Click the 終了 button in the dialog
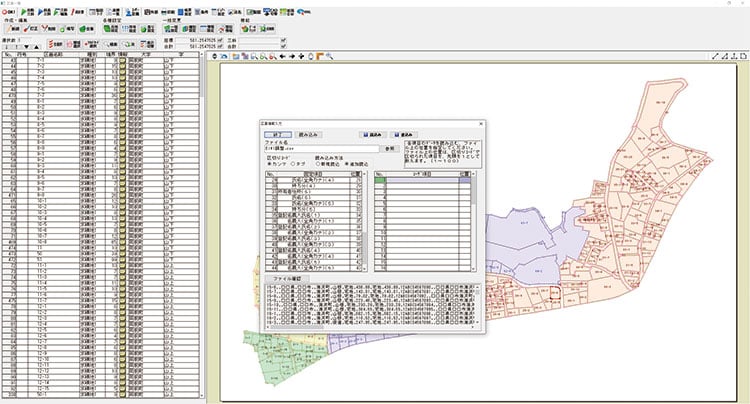Viewport: 750px width, 404px height. click(x=278, y=135)
